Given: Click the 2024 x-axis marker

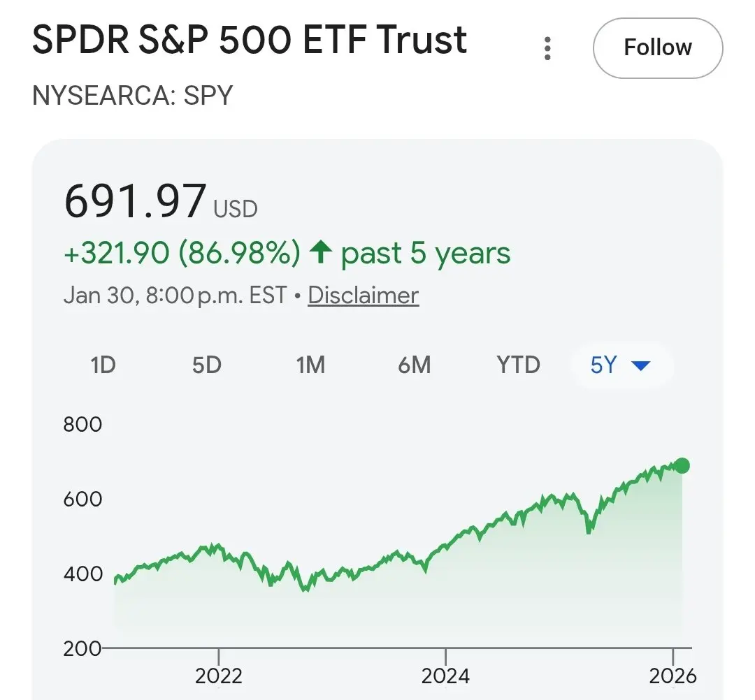Looking at the screenshot, I should tap(446, 676).
